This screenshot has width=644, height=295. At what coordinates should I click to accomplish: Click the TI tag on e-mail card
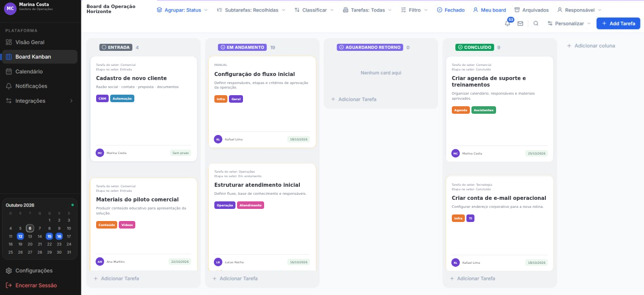(470, 218)
